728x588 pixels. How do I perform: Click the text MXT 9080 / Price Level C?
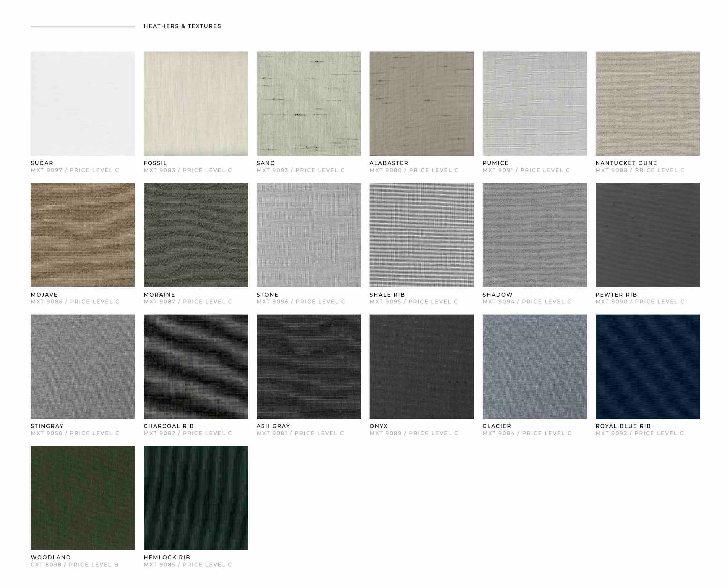pos(414,170)
